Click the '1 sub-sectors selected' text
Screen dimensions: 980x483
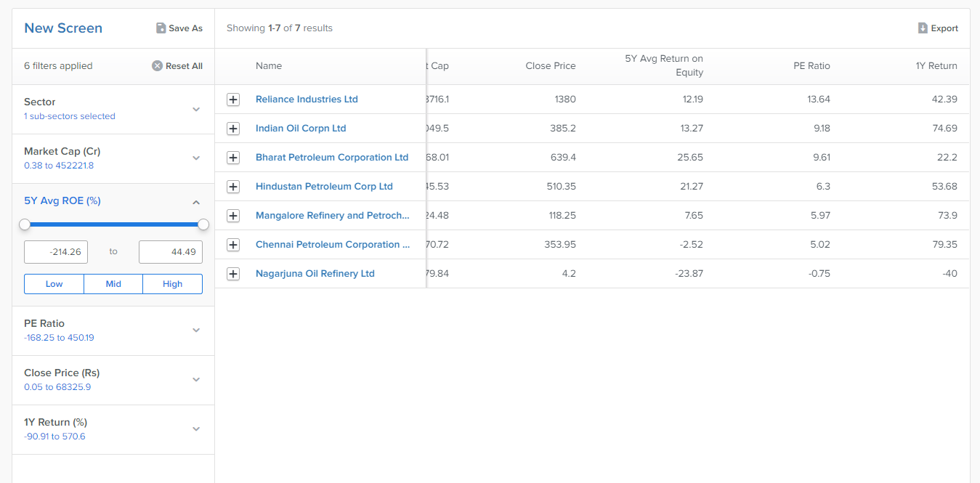[x=70, y=116]
